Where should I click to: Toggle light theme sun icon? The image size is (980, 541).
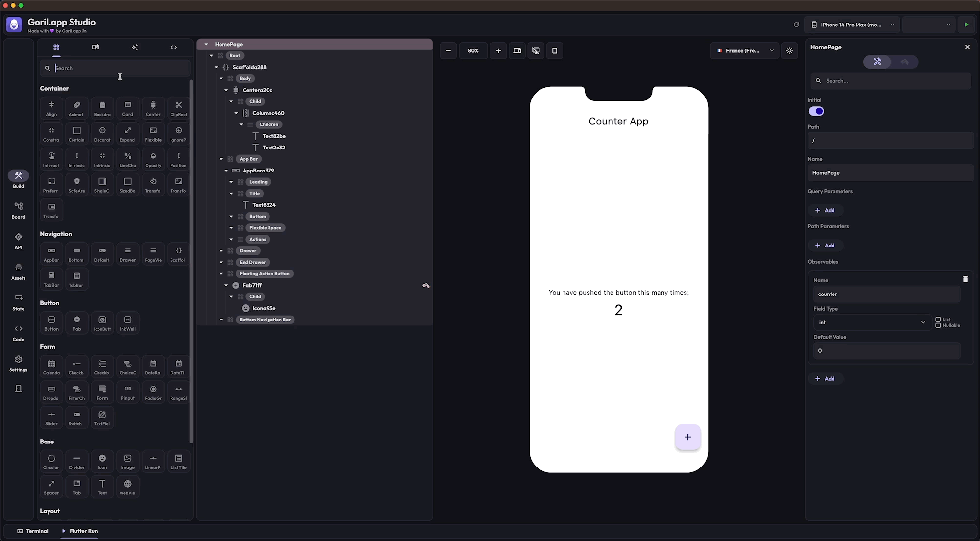(x=789, y=50)
